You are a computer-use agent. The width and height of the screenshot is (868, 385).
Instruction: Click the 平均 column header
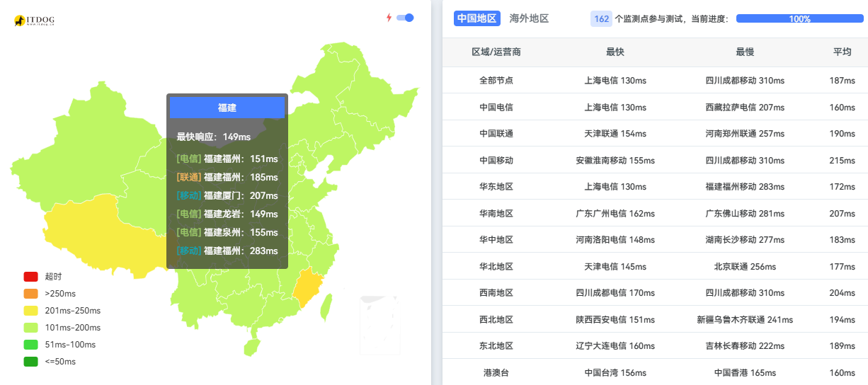[x=842, y=52]
